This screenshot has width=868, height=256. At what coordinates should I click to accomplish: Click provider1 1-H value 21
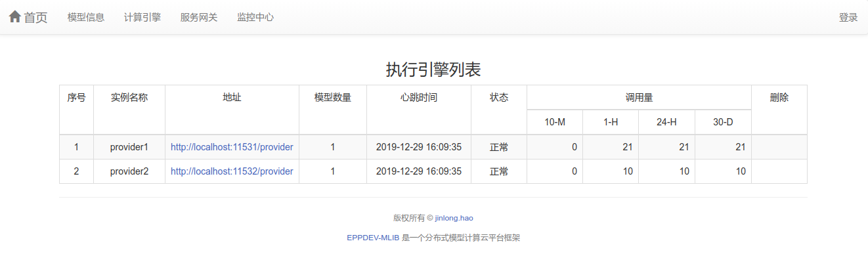(x=611, y=147)
